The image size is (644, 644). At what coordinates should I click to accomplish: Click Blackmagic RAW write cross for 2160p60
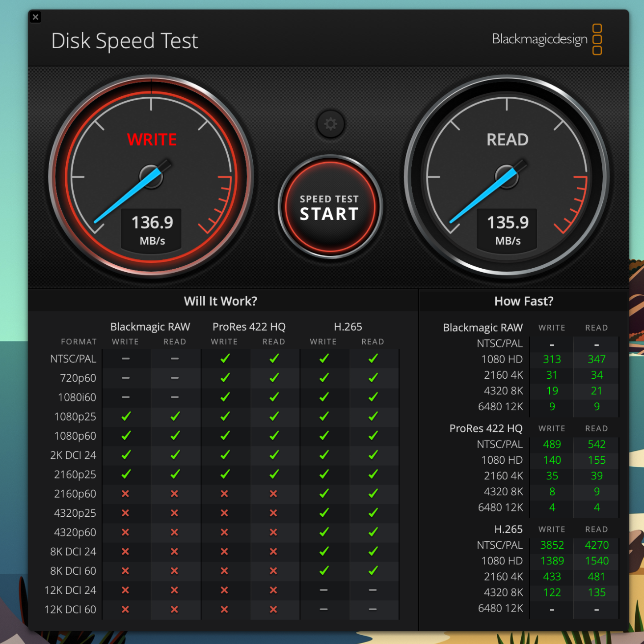pyautogui.click(x=126, y=494)
